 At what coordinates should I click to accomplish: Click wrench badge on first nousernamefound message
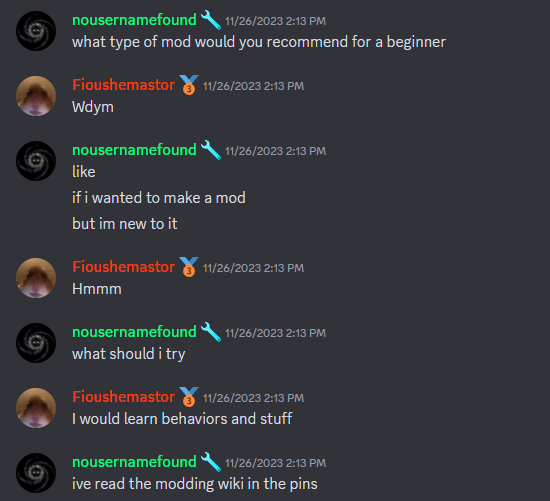pyautogui.click(x=211, y=20)
